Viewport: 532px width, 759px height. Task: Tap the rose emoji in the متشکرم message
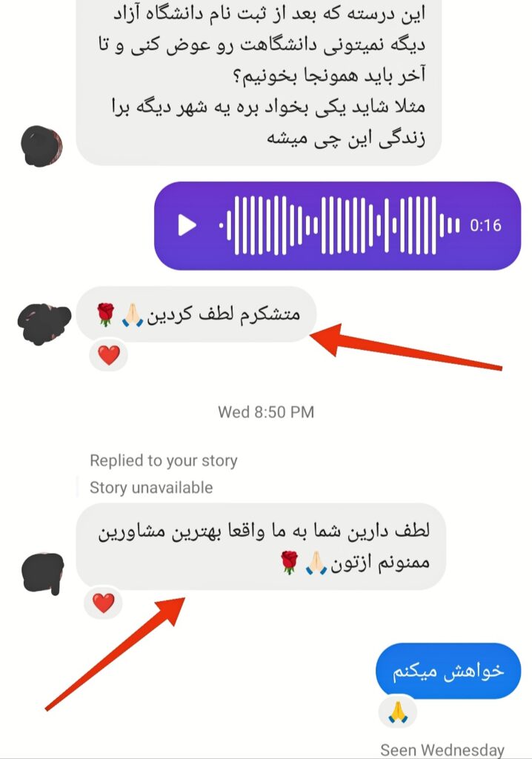click(105, 314)
